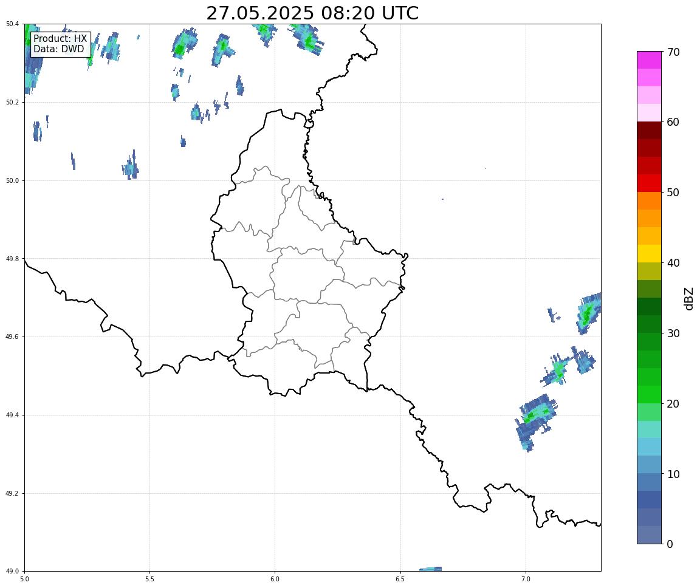Click the 27.05.2025 08:20 UTC title
The image size is (700, 588).
pos(312,13)
